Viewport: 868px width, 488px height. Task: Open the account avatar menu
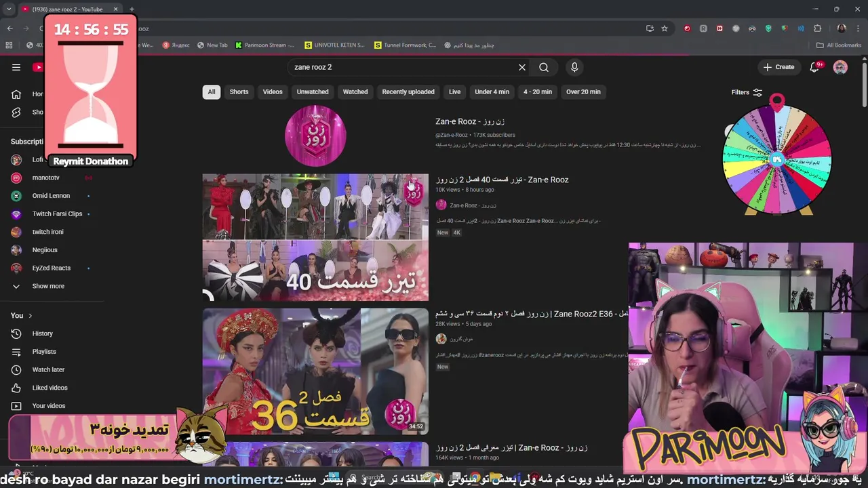point(840,67)
